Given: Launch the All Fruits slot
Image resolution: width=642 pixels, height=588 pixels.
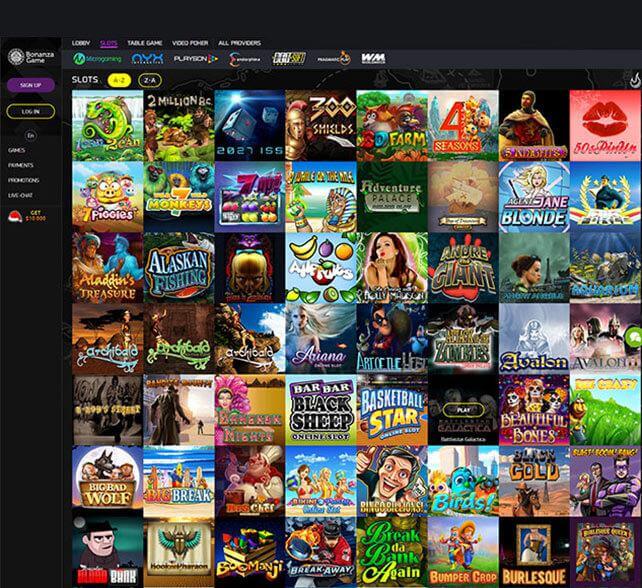Looking at the screenshot, I should tap(321, 268).
